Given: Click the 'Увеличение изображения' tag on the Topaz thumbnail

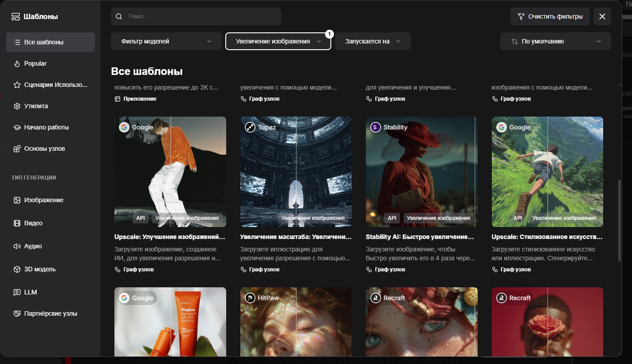Looking at the screenshot, I should click(313, 218).
